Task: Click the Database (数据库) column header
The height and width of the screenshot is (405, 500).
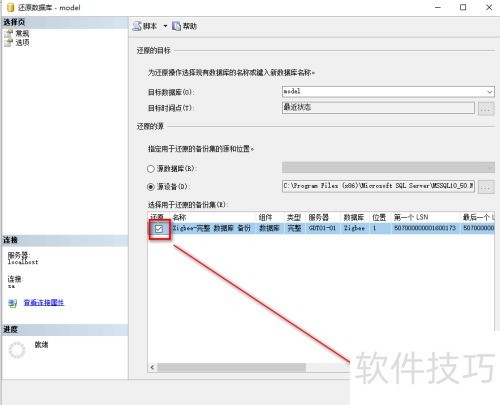Action: point(354,217)
